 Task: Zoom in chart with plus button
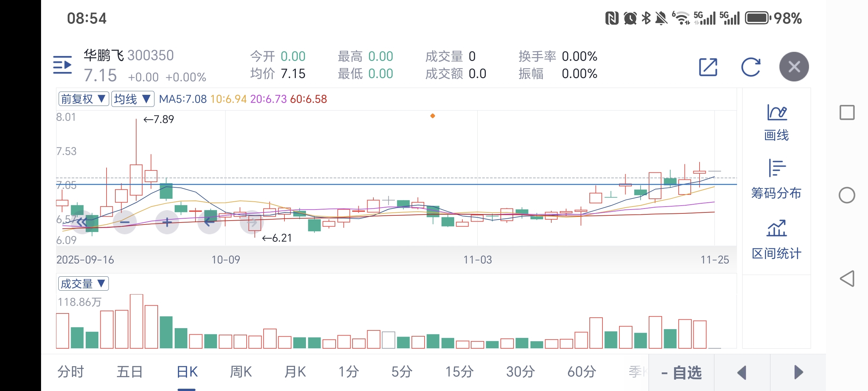167,222
